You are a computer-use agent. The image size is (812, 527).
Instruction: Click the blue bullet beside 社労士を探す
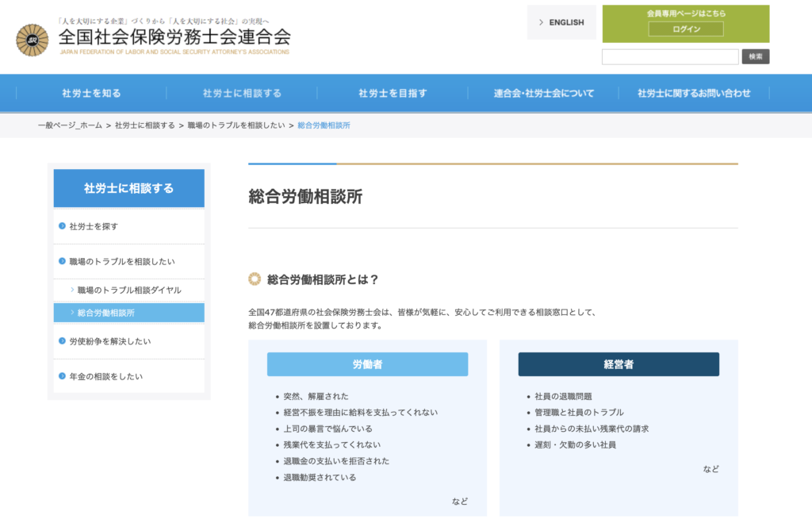[x=62, y=226]
